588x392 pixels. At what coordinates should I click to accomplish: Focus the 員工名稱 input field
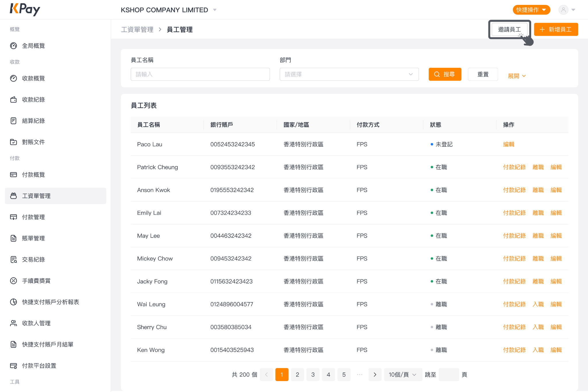tap(200, 74)
